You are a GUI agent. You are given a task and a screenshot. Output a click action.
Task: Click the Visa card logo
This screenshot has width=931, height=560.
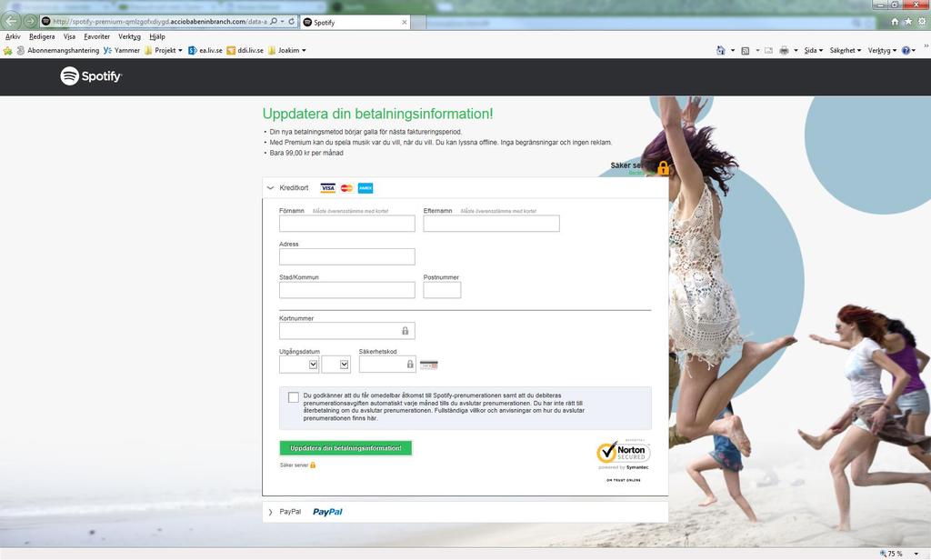[x=327, y=187]
